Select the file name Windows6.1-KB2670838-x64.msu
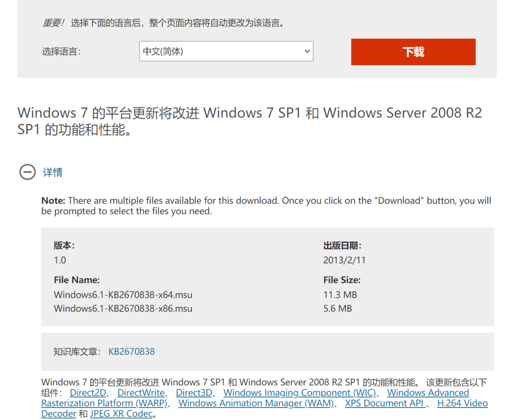 coord(123,294)
